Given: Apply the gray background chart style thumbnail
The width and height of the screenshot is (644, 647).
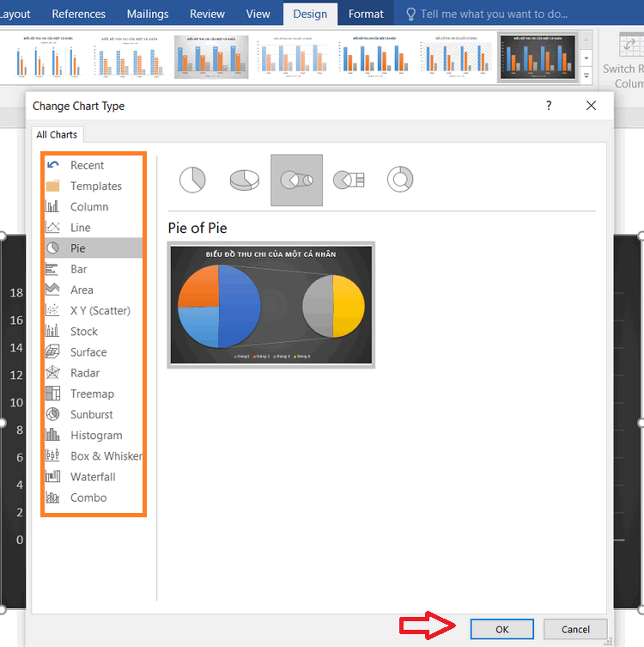Looking at the screenshot, I should pos(211,57).
